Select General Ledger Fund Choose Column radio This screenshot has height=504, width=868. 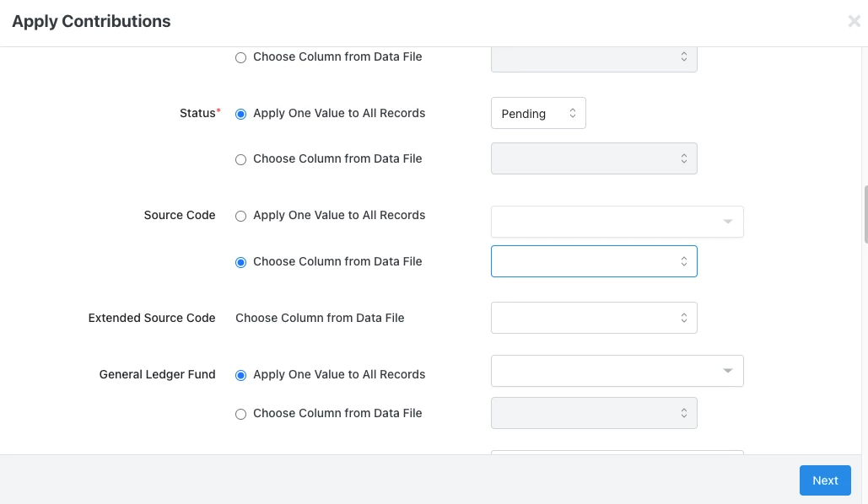[x=240, y=415]
